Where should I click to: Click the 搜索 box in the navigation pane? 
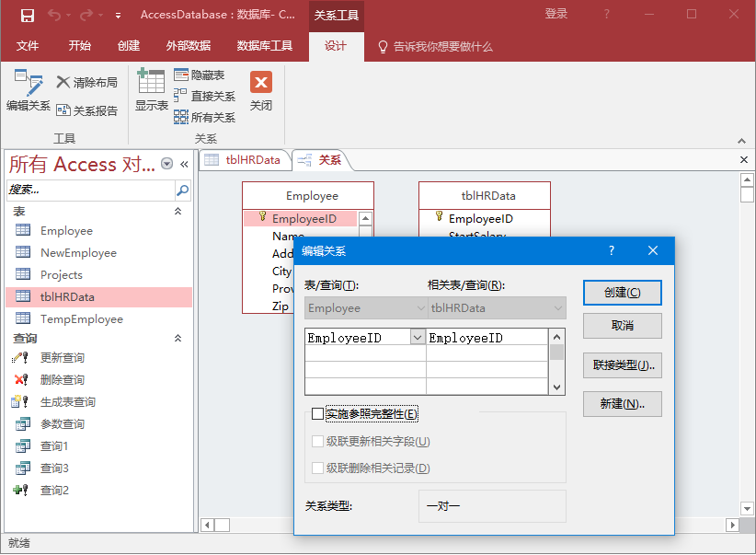(x=90, y=191)
